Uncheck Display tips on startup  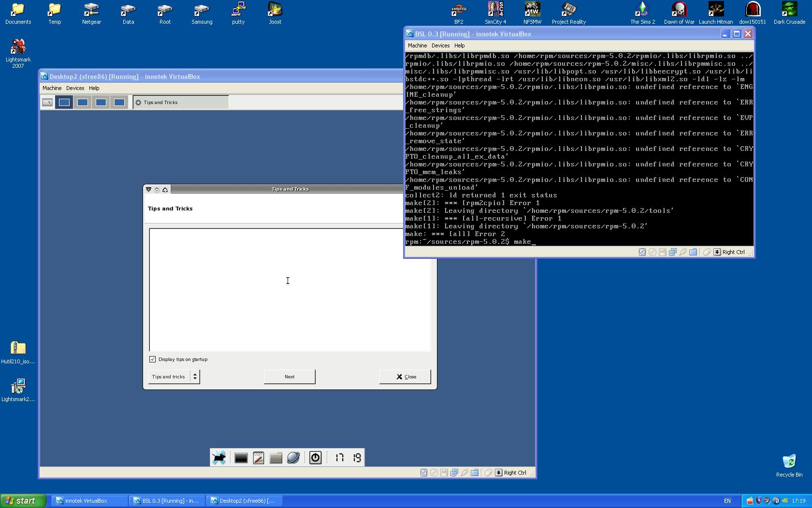click(x=153, y=359)
